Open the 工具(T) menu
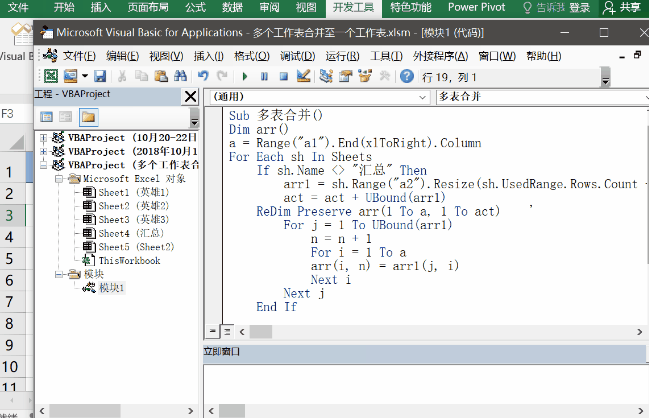 tap(386, 56)
